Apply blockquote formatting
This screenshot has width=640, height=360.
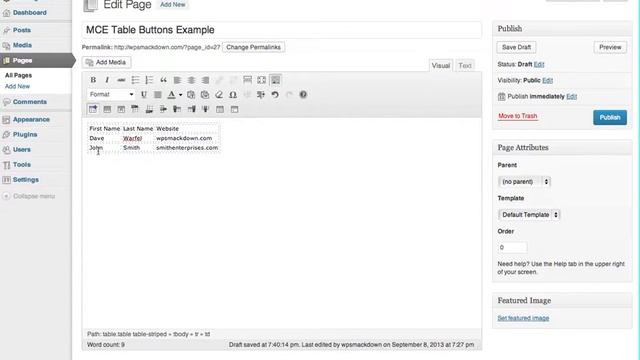163,80
